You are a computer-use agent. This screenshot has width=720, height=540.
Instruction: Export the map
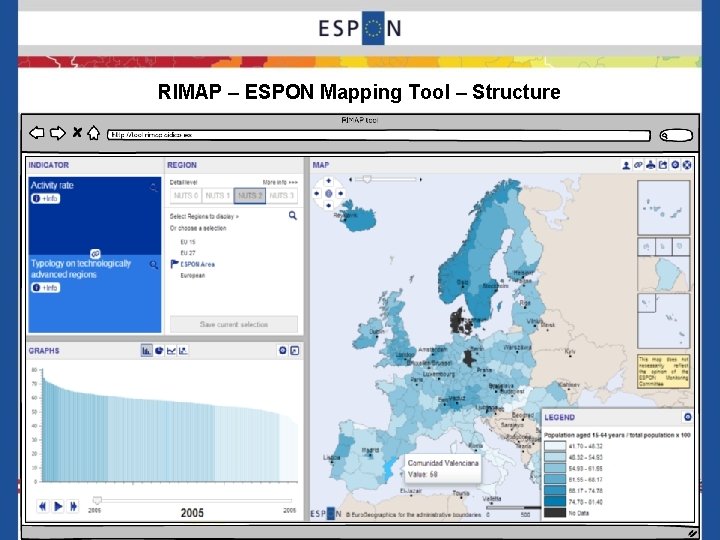click(x=663, y=165)
